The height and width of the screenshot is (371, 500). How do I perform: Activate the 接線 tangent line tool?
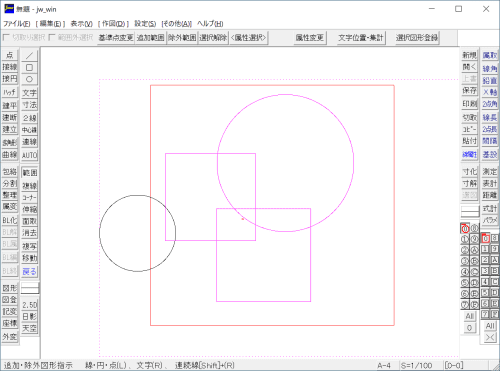coord(10,67)
